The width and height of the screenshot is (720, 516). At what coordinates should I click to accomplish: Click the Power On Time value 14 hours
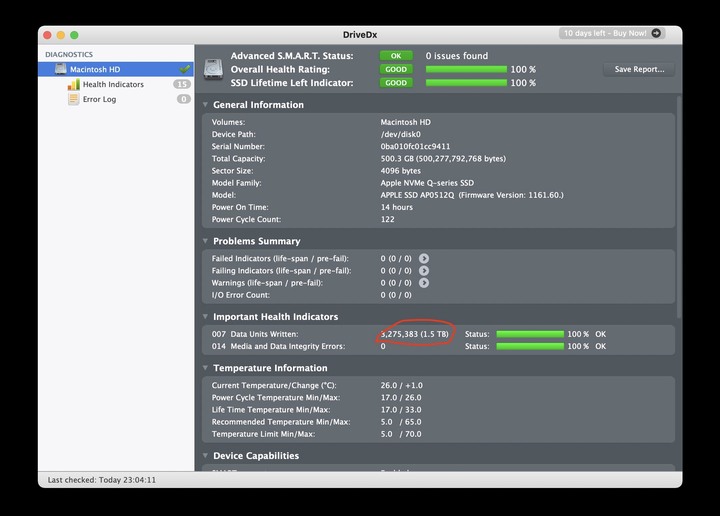coord(396,208)
